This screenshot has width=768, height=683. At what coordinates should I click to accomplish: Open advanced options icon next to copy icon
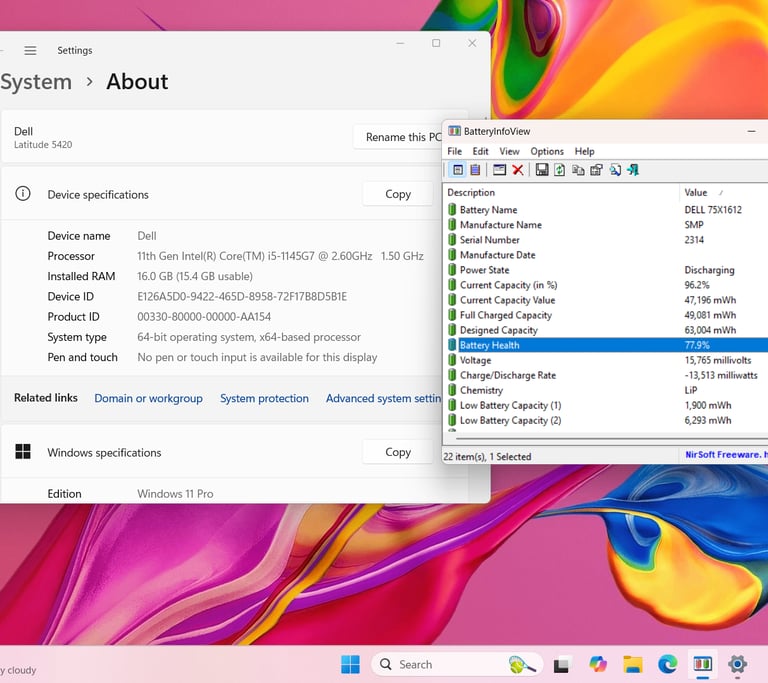pyautogui.click(x=596, y=170)
